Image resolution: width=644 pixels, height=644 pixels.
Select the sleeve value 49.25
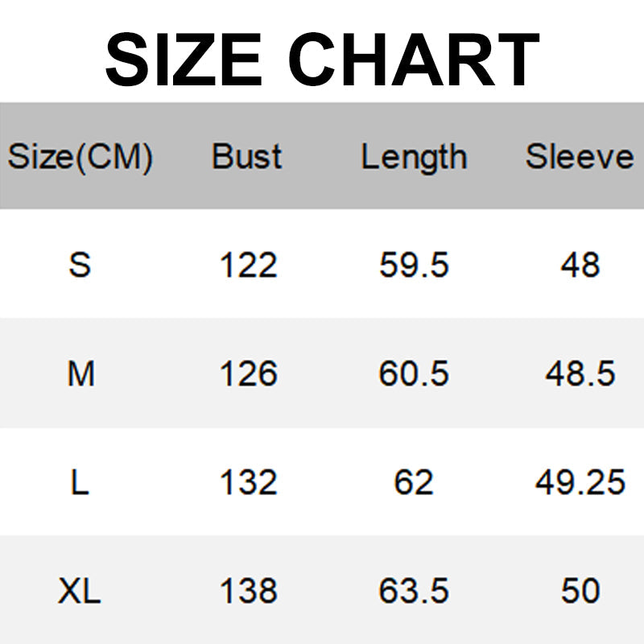580,482
